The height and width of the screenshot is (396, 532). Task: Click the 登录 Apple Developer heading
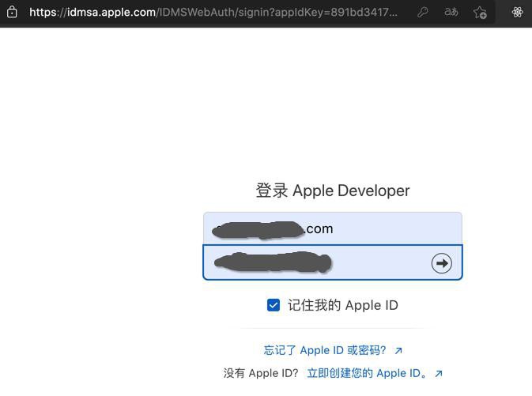point(333,190)
